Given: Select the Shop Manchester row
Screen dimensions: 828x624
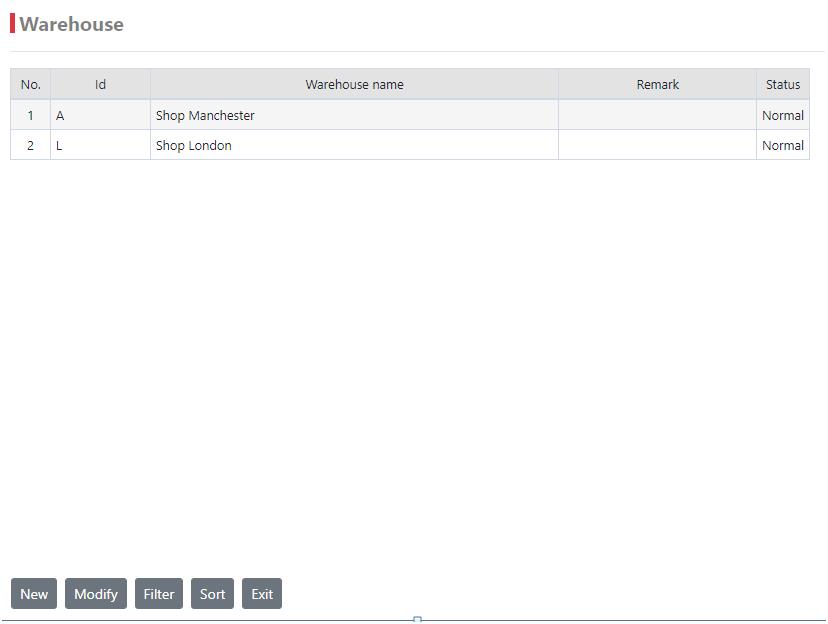Looking at the screenshot, I should coord(410,115).
